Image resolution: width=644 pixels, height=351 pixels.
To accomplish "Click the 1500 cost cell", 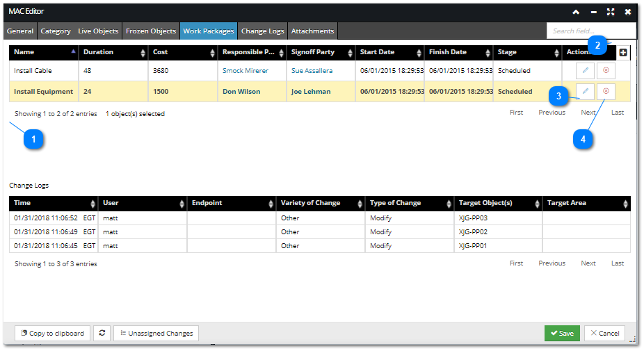I will coord(183,92).
